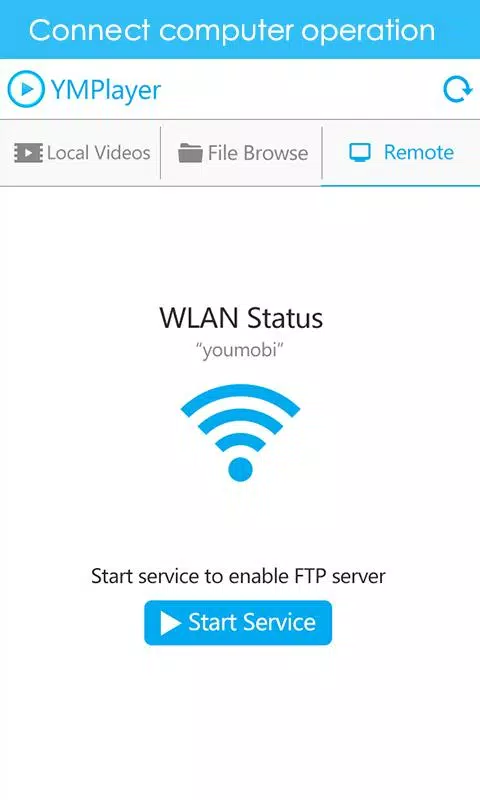The height and width of the screenshot is (800, 480).
Task: Tap the WLAN Status heading
Action: 241,318
